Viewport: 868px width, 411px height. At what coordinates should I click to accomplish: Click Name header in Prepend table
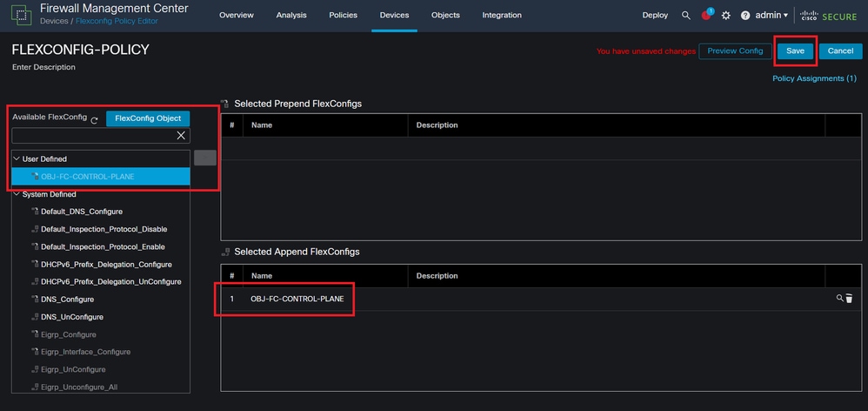[262, 125]
